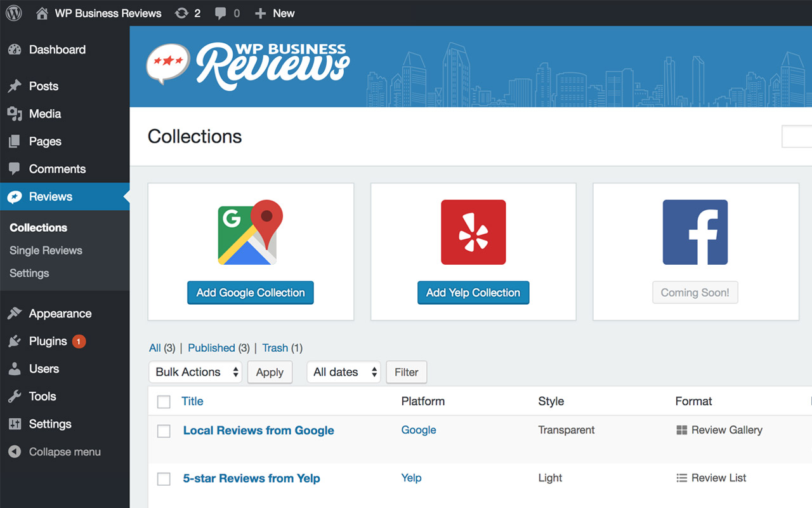This screenshot has height=508, width=812.
Task: Go to Single Reviews submenu
Action: point(46,250)
